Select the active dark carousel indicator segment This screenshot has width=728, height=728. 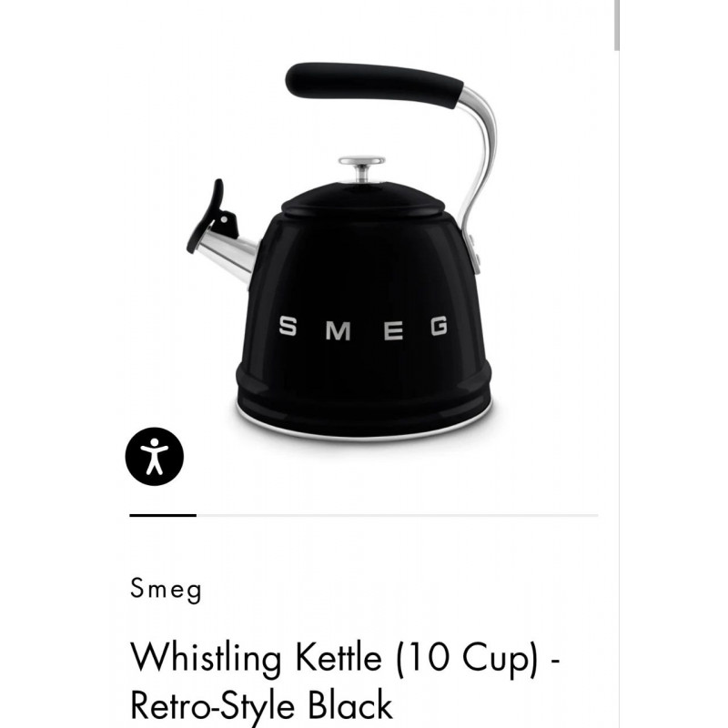163,515
